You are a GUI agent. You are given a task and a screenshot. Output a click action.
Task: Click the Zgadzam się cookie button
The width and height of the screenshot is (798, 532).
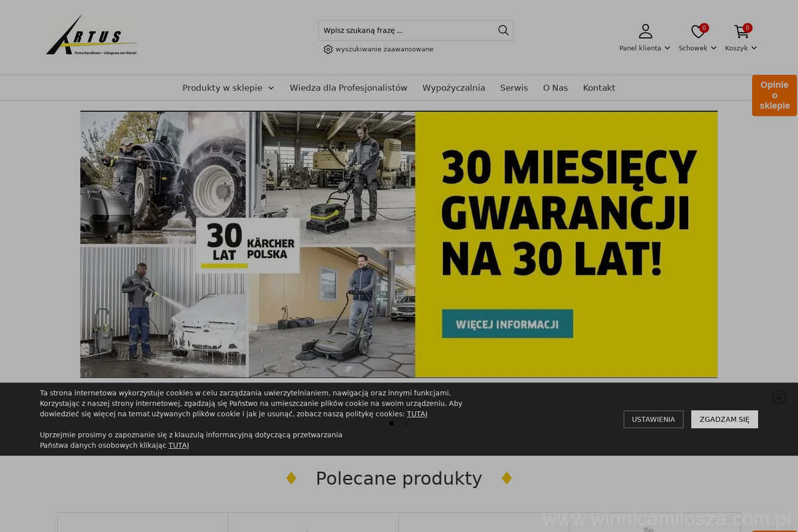pos(724,419)
